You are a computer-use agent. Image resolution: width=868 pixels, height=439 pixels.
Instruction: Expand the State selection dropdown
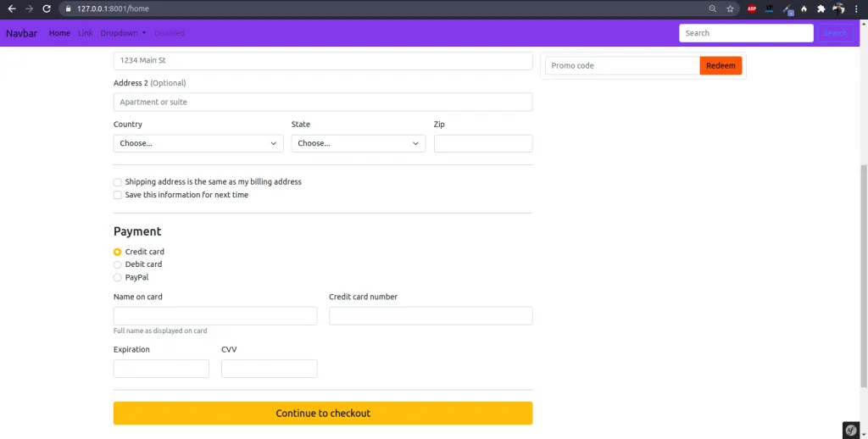coord(358,143)
